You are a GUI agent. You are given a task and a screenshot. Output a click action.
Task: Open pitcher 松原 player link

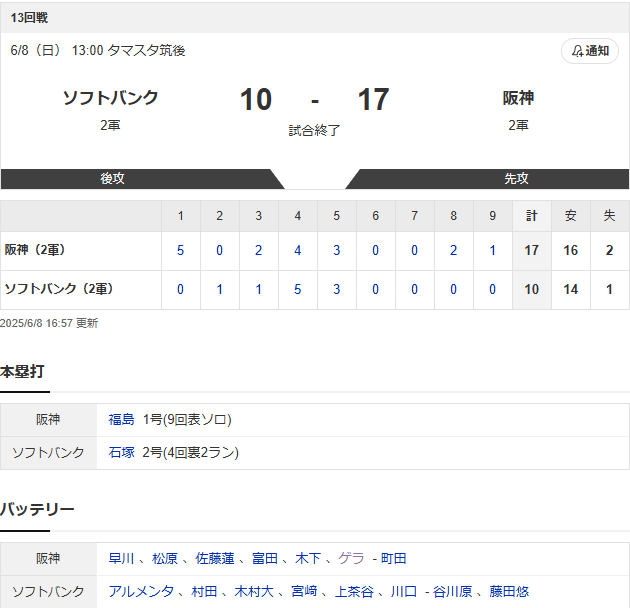(x=165, y=559)
